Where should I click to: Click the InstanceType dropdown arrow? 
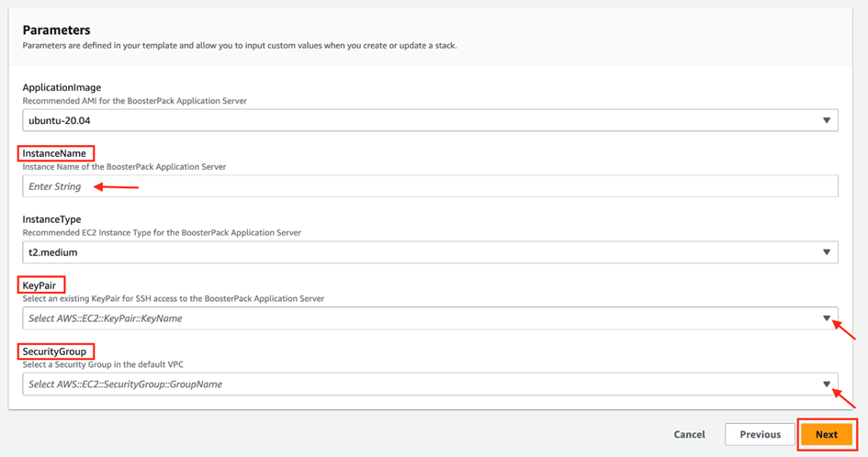pos(826,252)
